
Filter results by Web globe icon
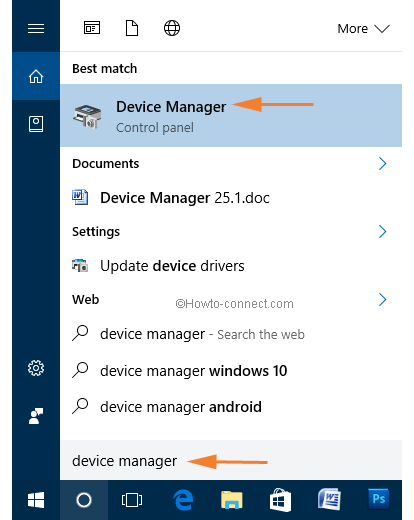(x=172, y=28)
